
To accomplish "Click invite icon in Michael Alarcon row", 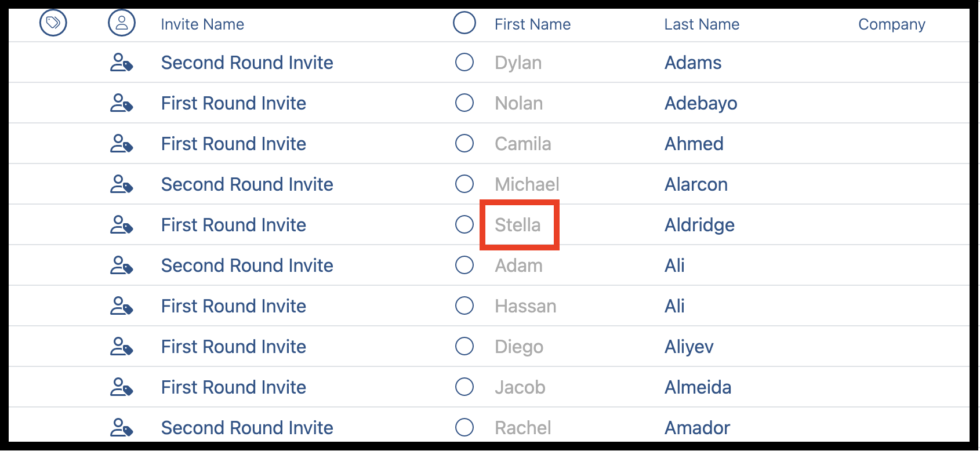I will click(x=122, y=184).
